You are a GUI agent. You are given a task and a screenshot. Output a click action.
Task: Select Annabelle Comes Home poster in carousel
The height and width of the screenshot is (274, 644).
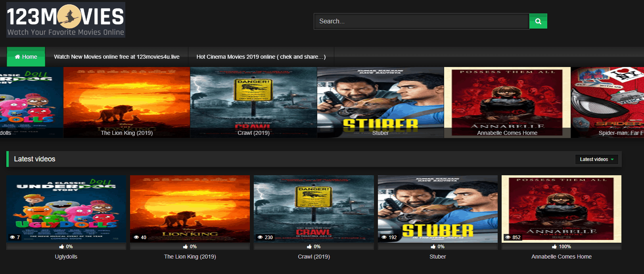507,102
